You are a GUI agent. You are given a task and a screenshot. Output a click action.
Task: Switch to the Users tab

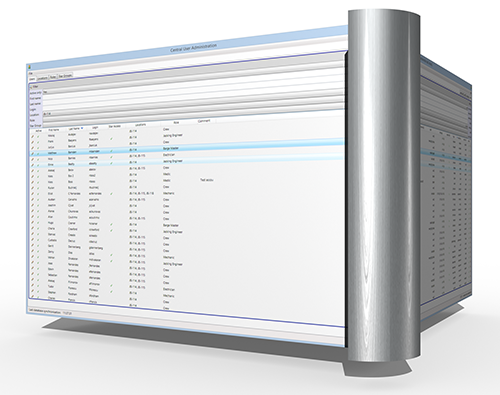point(32,79)
